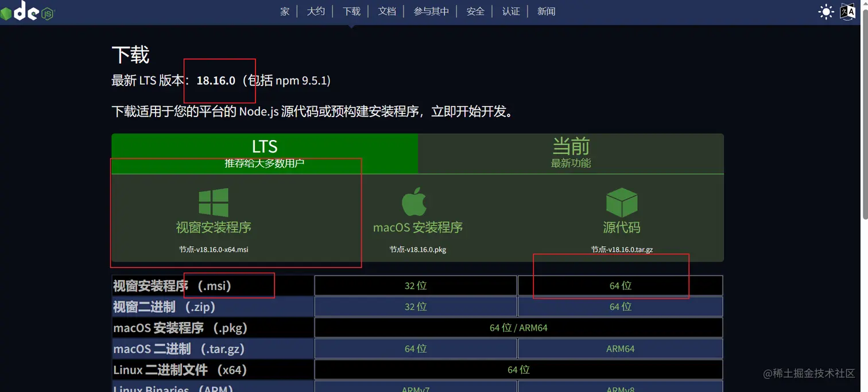Viewport: 868px width, 392px height.
Task: Click the 视窗安装程序 download link
Action: click(214, 227)
